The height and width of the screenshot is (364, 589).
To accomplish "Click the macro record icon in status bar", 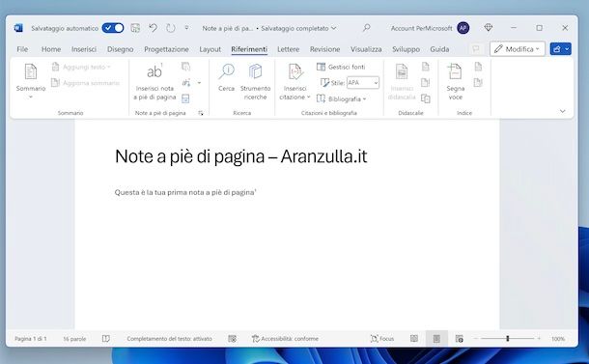I will 232,339.
